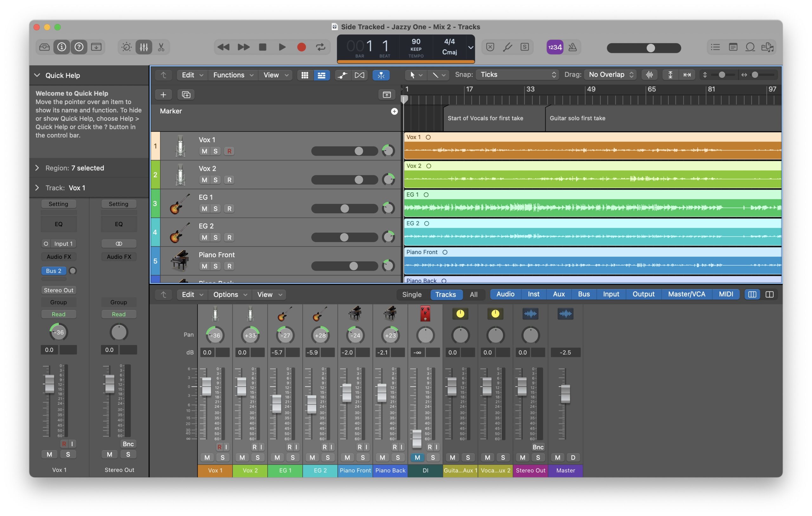
Task: Click the count-in 1234 button
Action: (555, 47)
